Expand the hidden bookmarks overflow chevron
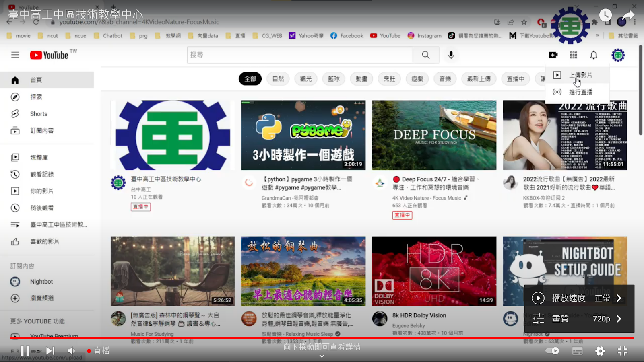This screenshot has height=362, width=644. (597, 35)
